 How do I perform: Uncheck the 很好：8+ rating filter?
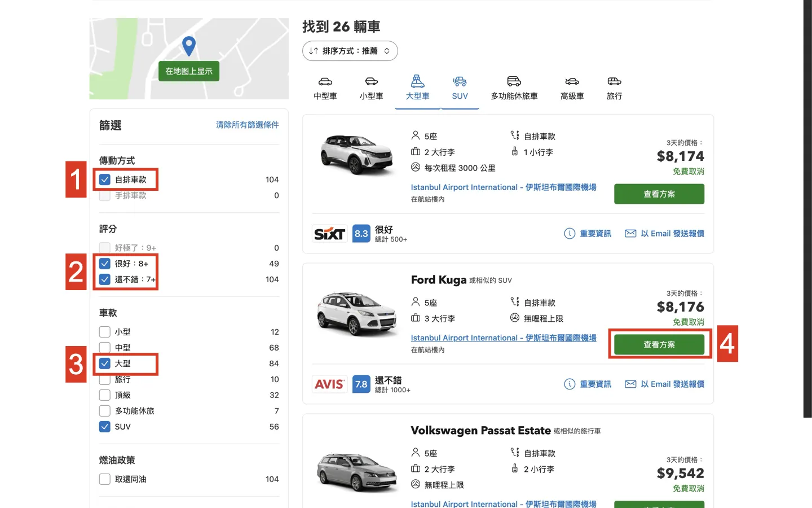[x=105, y=264]
